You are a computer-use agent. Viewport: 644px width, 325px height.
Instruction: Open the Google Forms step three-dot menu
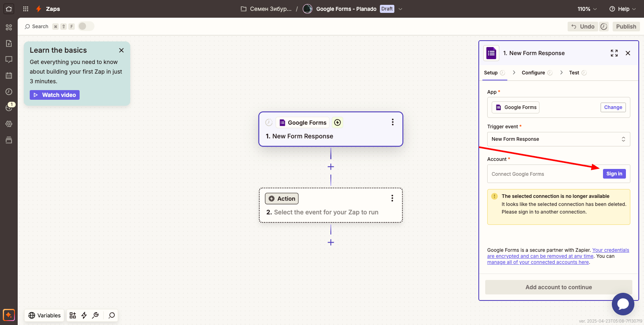click(393, 122)
